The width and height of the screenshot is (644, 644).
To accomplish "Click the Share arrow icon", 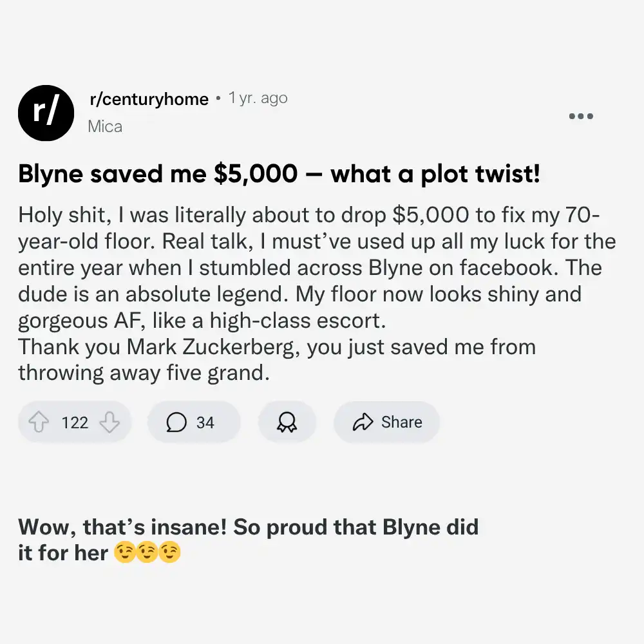I will (363, 422).
